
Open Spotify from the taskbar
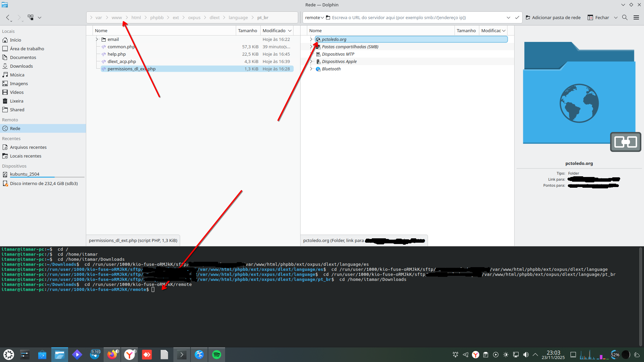(217, 355)
